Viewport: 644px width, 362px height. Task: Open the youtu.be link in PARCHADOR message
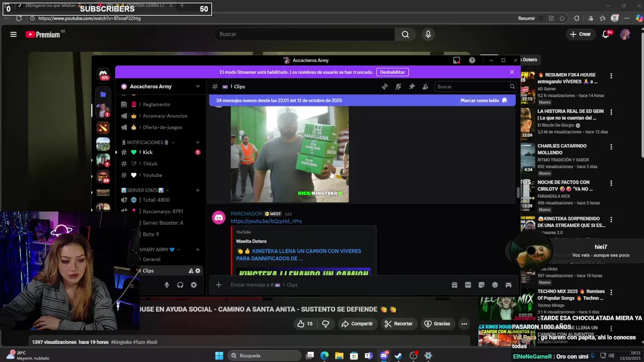point(266,221)
